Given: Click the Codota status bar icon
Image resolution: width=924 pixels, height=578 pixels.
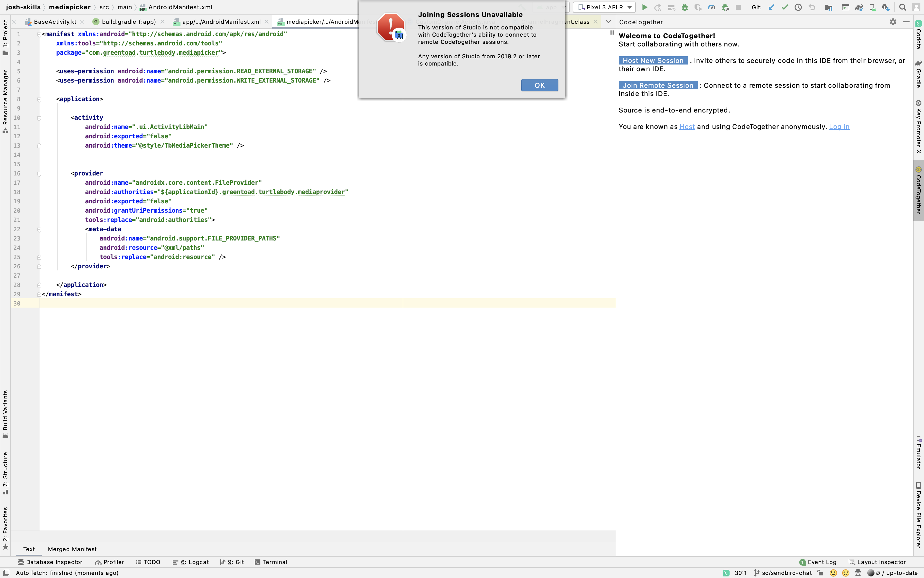Looking at the screenshot, I should (726, 573).
